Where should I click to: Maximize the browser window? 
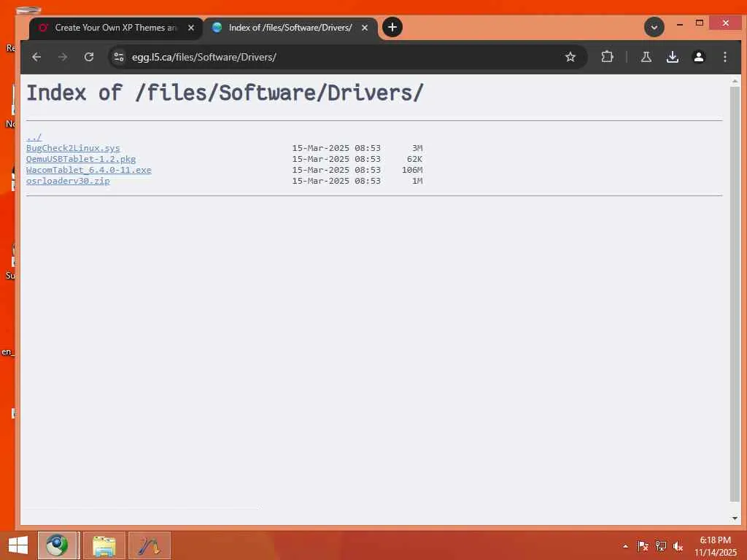700,23
